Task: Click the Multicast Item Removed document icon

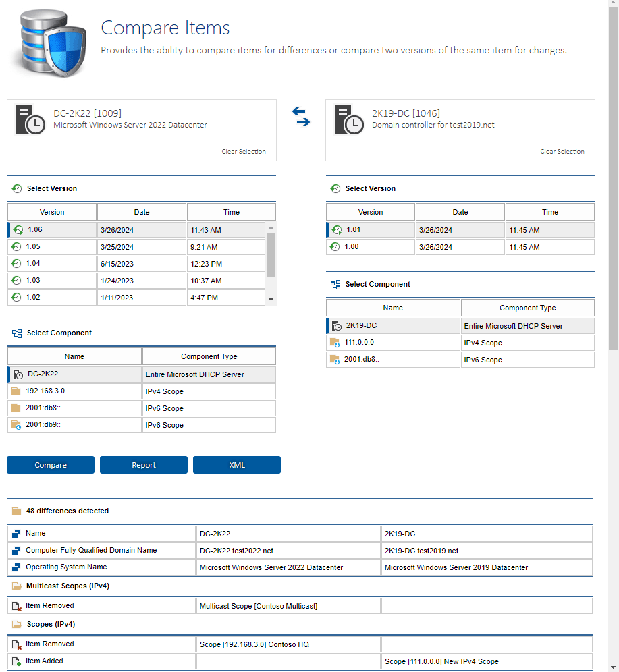Action: pos(17,606)
